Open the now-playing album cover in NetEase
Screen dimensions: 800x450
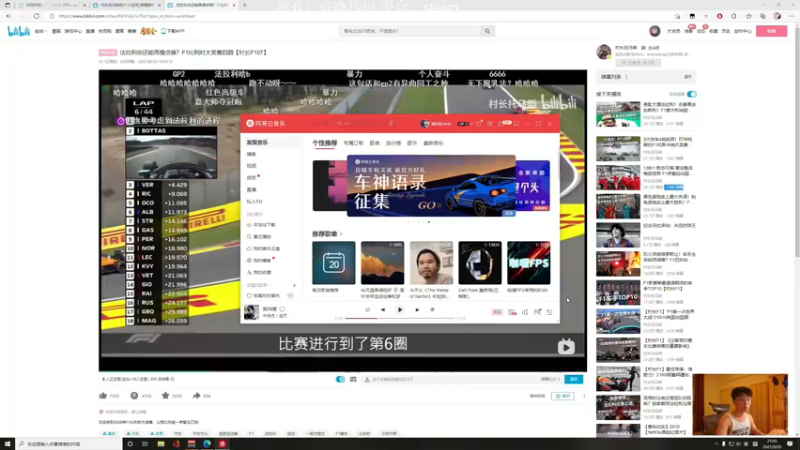(251, 312)
